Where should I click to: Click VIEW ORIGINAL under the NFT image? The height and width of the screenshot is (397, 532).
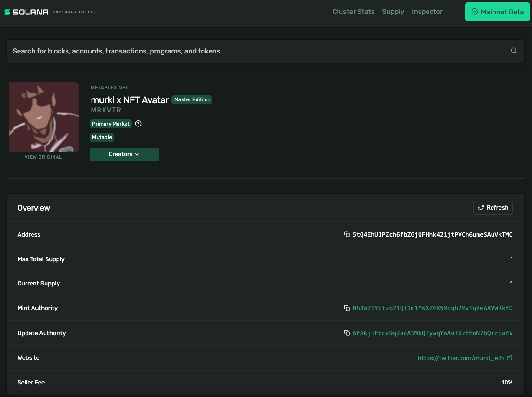tap(43, 157)
